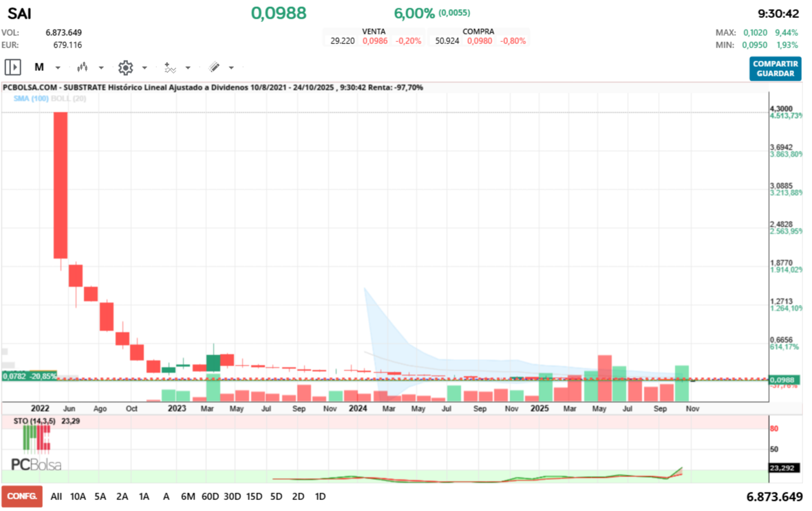Select the All time range
The image size is (812, 511).
(x=56, y=497)
